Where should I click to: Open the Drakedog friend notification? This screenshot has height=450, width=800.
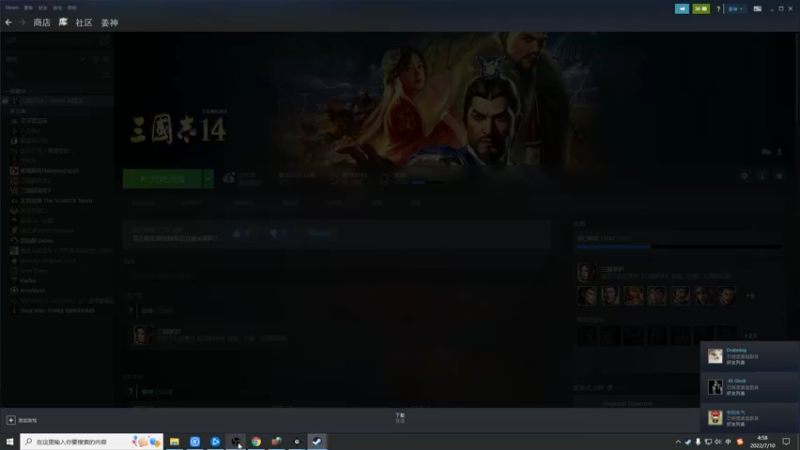tap(749, 356)
